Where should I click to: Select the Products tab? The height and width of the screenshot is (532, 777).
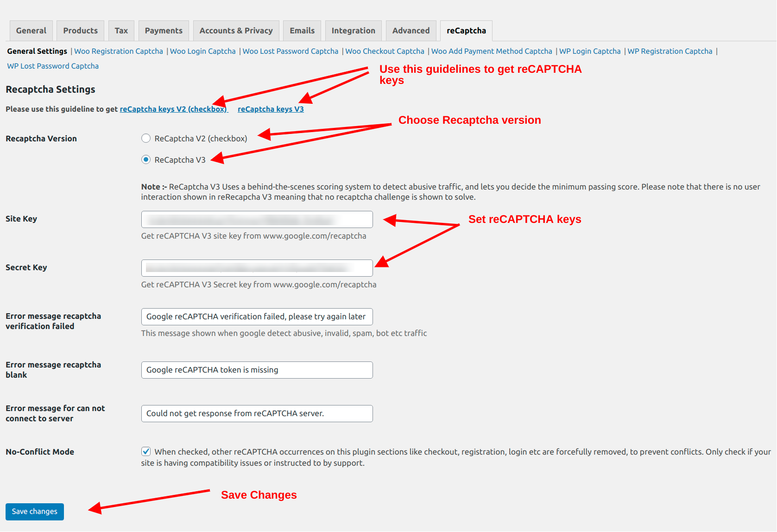click(80, 30)
